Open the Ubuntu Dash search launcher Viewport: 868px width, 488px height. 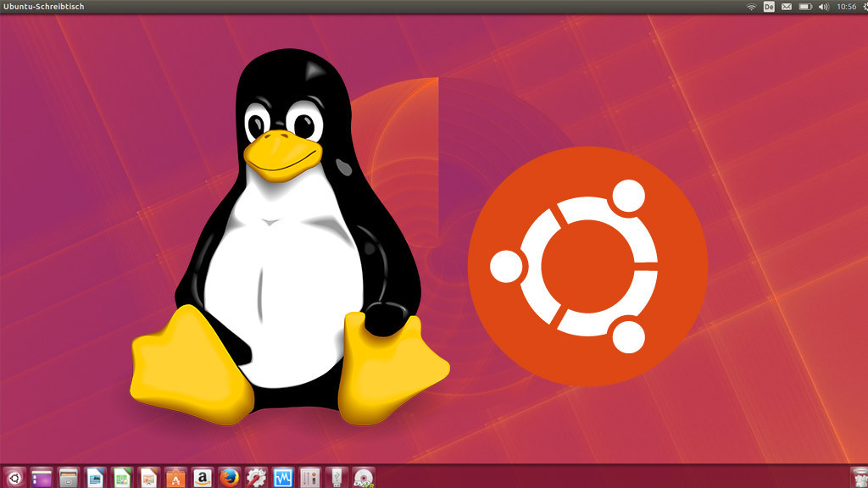pos(14,477)
